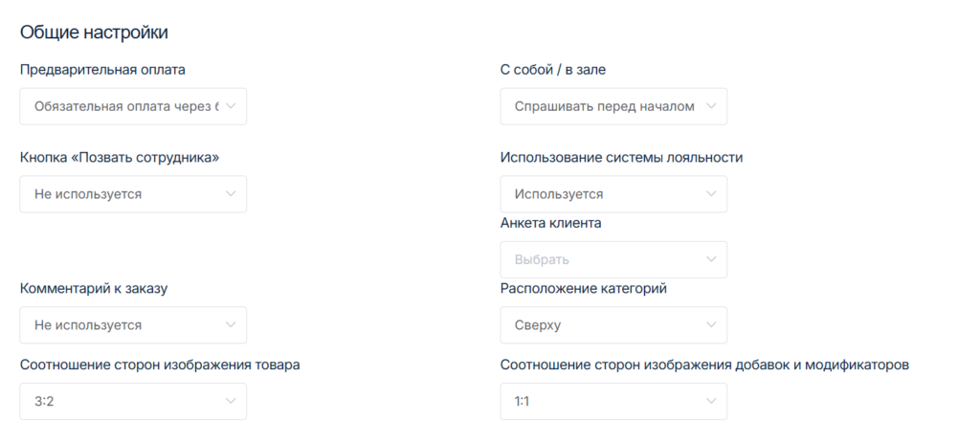
Task: Expand the Кнопка «Позвать сотрудника» dropdown
Action: pyautogui.click(x=124, y=194)
